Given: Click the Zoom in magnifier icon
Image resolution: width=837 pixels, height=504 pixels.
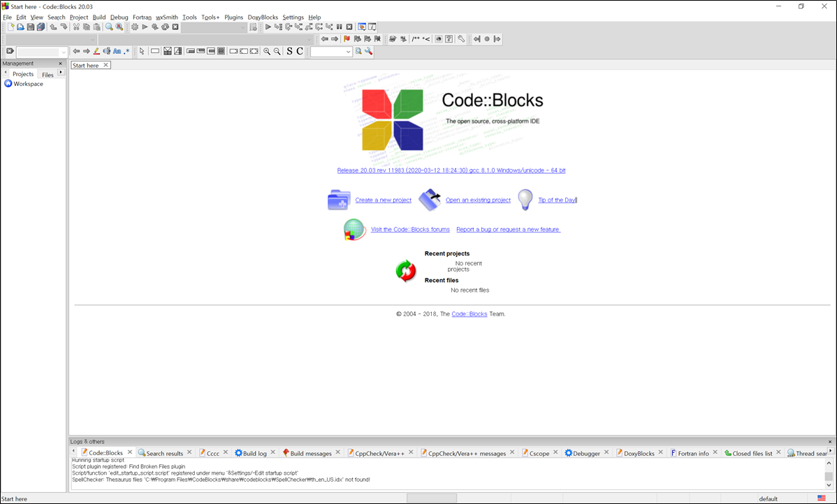Looking at the screenshot, I should pos(267,51).
